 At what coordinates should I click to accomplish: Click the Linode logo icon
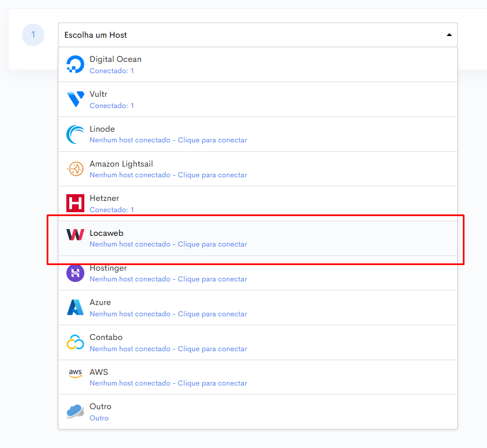[75, 135]
